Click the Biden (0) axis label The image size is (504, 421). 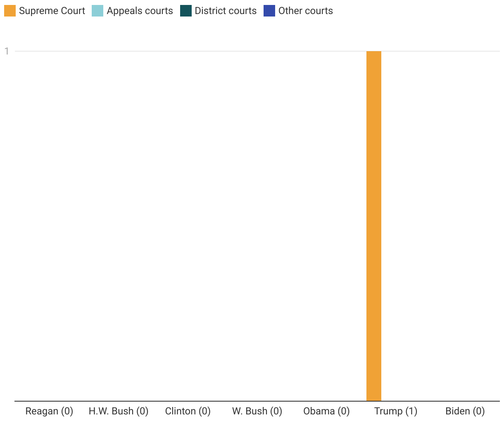point(465,411)
